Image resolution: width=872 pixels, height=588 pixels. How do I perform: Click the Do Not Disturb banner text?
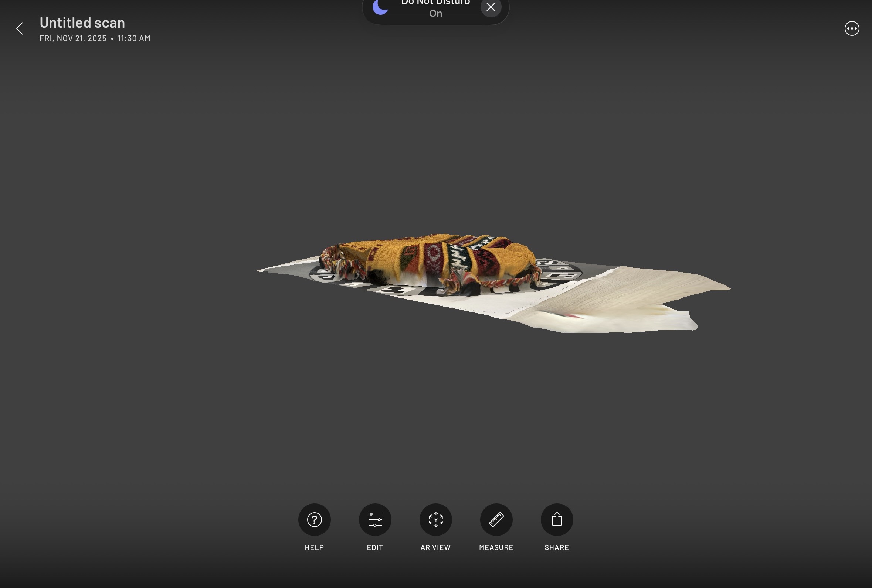click(435, 8)
